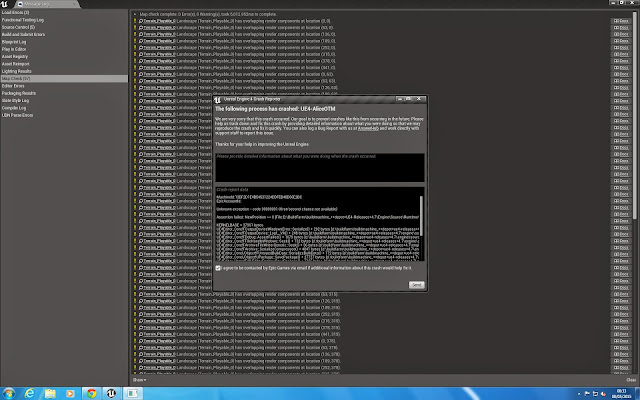Open the Action Center flag icon
The image size is (640, 400).
click(x=587, y=394)
